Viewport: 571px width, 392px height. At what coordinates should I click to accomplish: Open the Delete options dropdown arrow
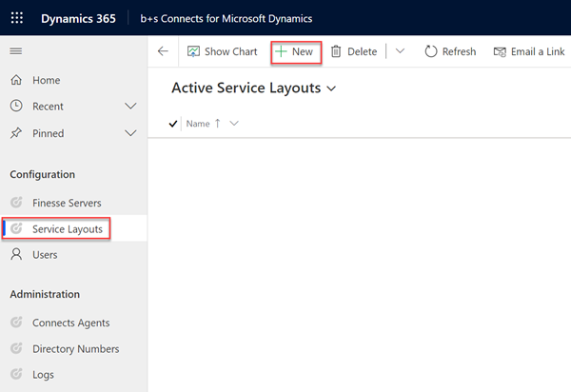click(400, 51)
